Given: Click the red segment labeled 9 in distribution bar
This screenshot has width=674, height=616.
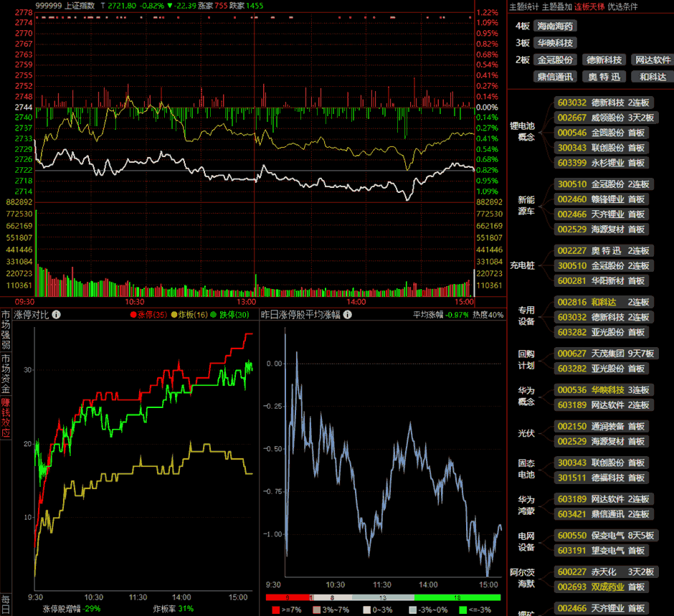Looking at the screenshot, I should tap(288, 597).
